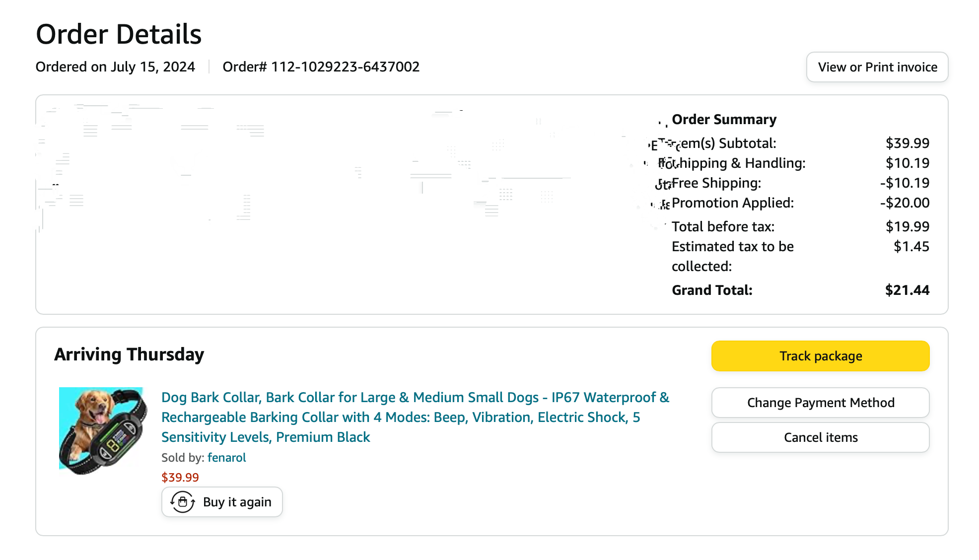Click the Ordered on July 15, 2024 date
This screenshot has height=560, width=979.
tap(115, 67)
